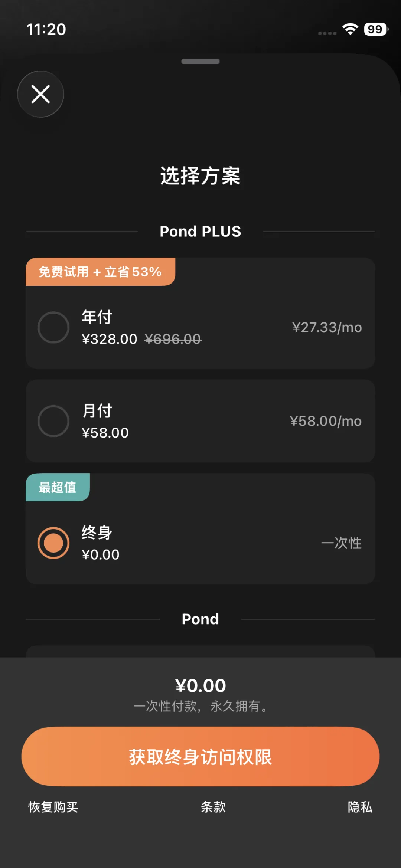Screen dimensions: 401x868
Task: Tap the ¥27.33/mo yearly price label
Action: (327, 327)
